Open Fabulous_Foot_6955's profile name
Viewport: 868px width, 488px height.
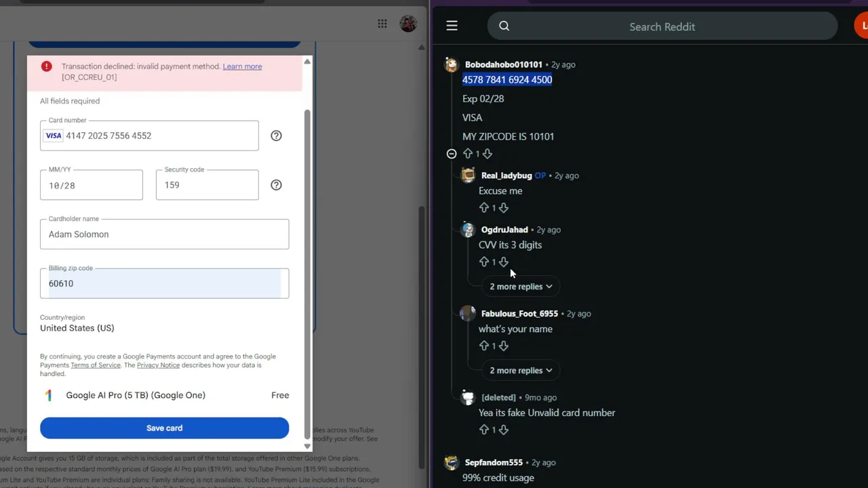[x=519, y=314]
